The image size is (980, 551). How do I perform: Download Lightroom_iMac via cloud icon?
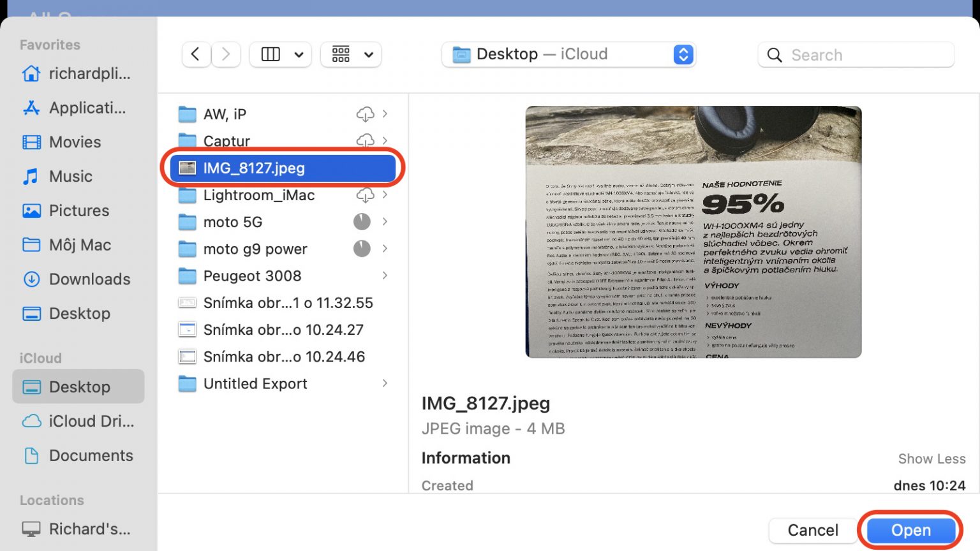365,195
